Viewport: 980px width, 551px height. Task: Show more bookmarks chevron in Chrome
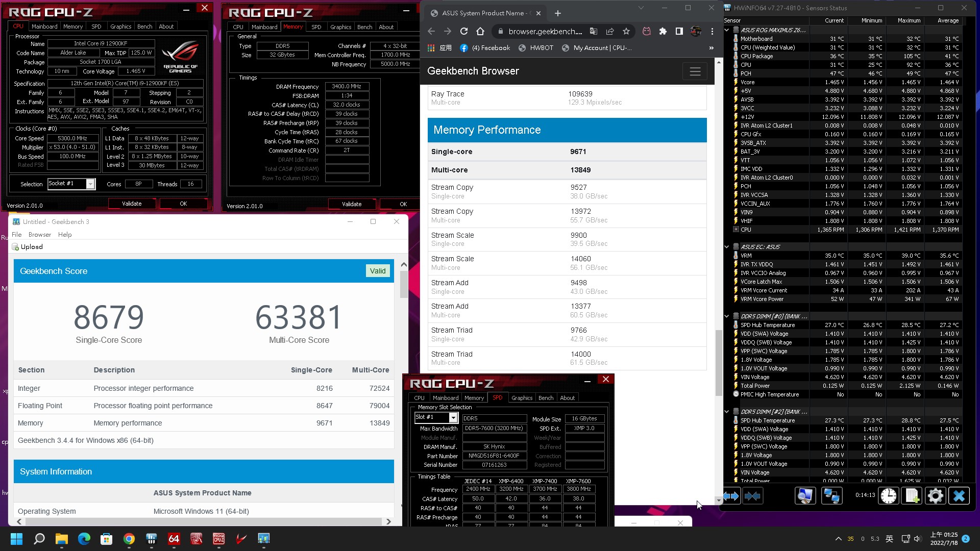[x=711, y=48]
